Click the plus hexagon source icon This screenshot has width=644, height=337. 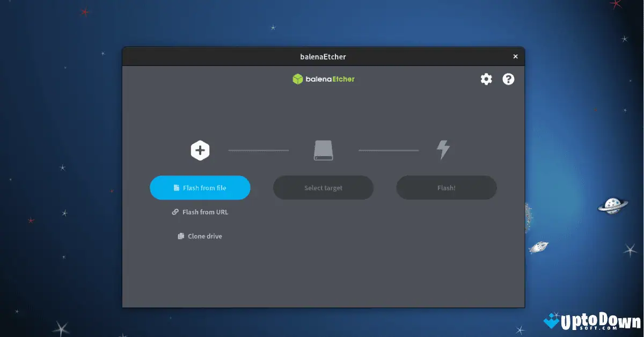[x=200, y=150]
